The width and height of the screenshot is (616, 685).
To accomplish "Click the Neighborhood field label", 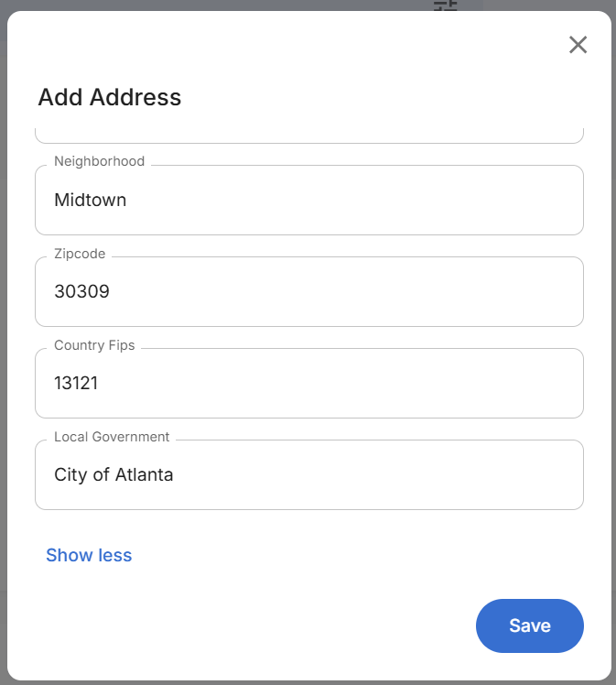I will 99,161.
